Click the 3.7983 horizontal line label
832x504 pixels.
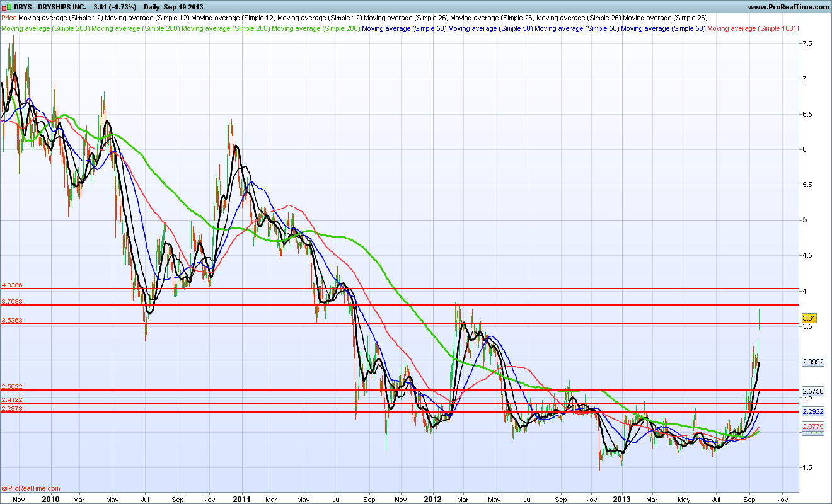tap(13, 301)
